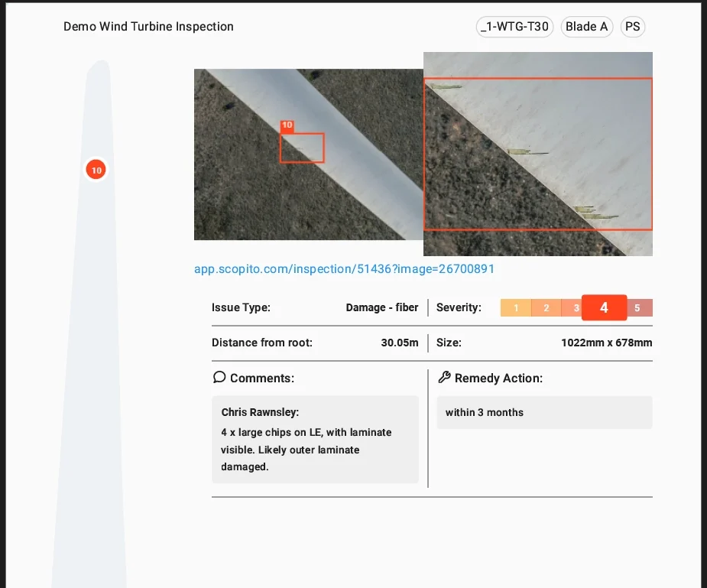Select severity level 4

pos(604,307)
